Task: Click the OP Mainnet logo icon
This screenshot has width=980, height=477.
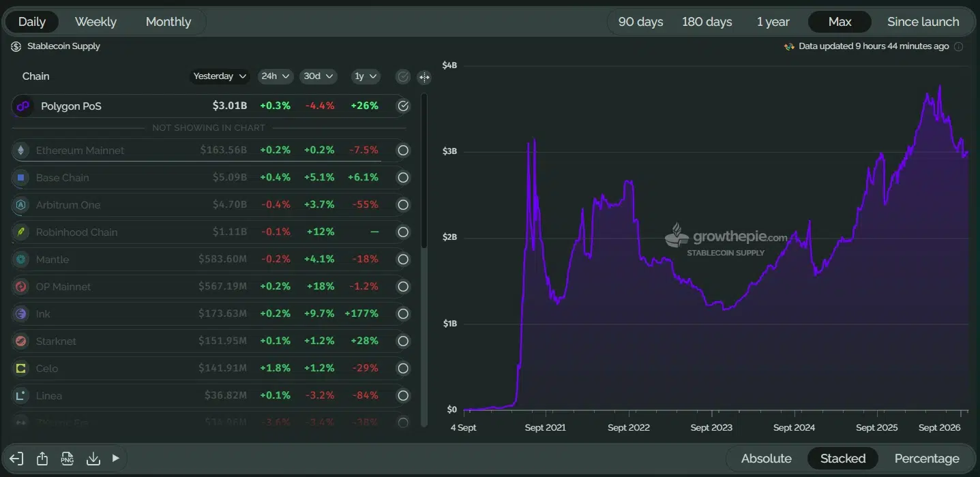Action: (x=21, y=287)
